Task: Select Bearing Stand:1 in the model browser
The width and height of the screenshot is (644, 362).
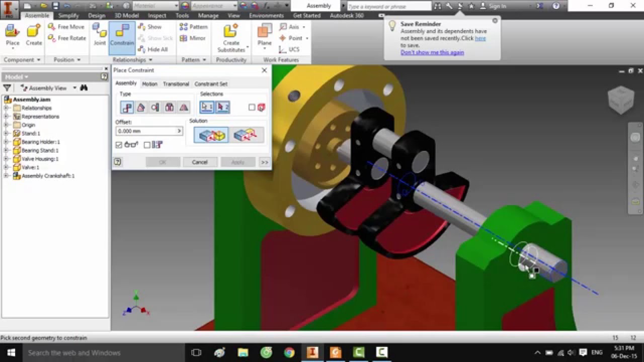Action: (40, 150)
